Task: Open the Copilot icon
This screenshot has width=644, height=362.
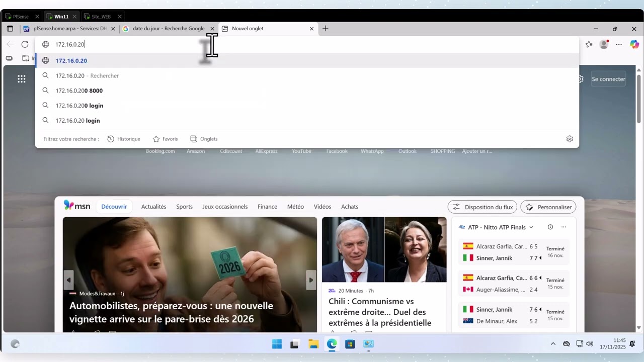Action: coord(633,44)
